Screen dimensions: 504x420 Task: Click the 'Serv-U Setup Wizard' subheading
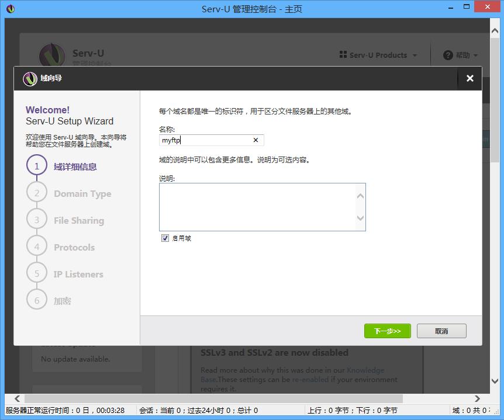(x=70, y=121)
